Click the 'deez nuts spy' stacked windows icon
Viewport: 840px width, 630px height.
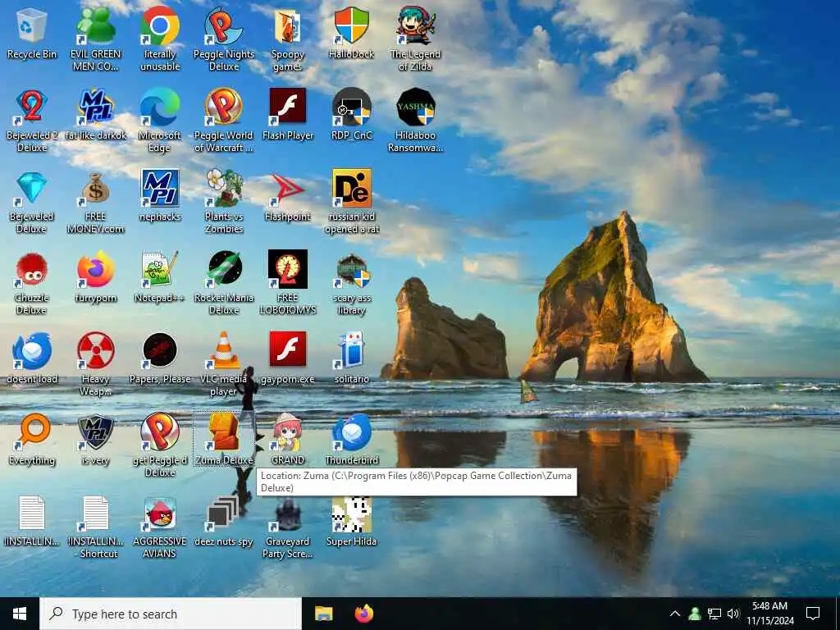pos(224,521)
